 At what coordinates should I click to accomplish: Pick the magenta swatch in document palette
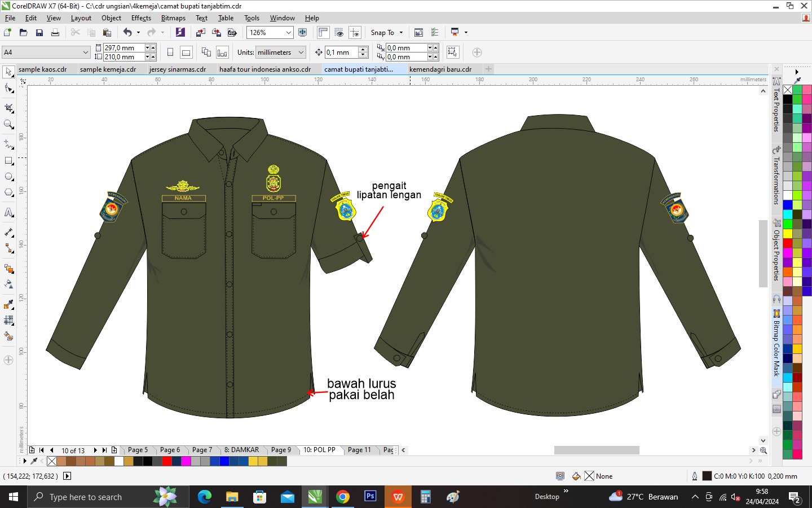pos(186,461)
